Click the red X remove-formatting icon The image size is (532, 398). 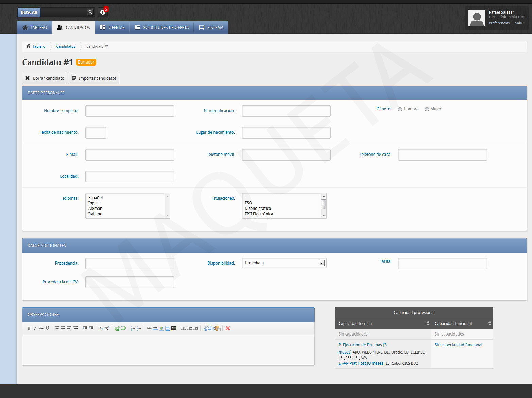click(x=228, y=328)
